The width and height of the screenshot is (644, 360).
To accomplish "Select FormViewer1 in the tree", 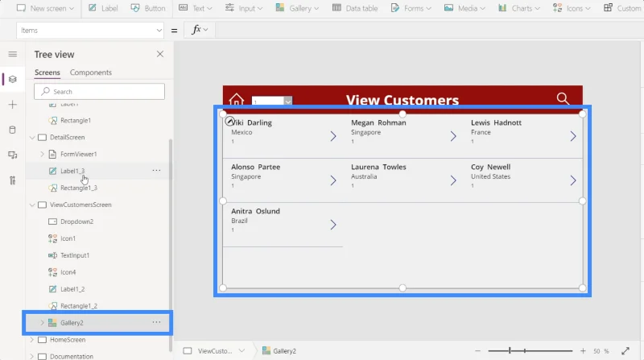I will [78, 154].
